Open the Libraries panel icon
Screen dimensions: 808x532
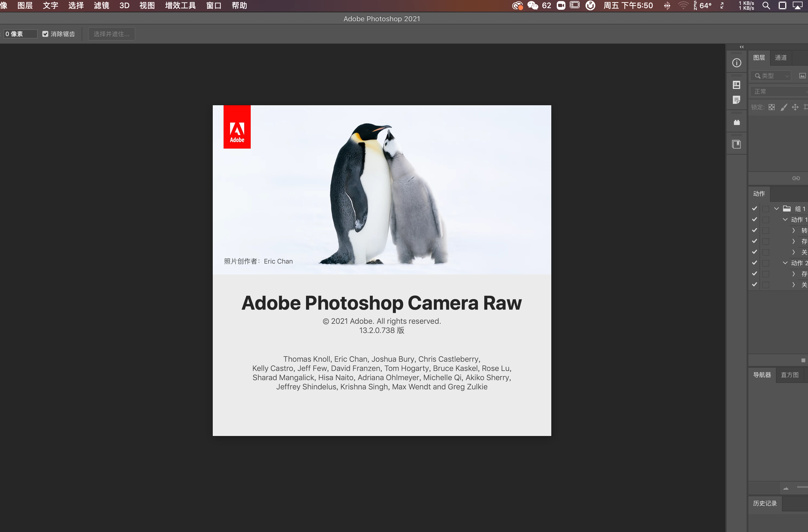click(x=736, y=144)
